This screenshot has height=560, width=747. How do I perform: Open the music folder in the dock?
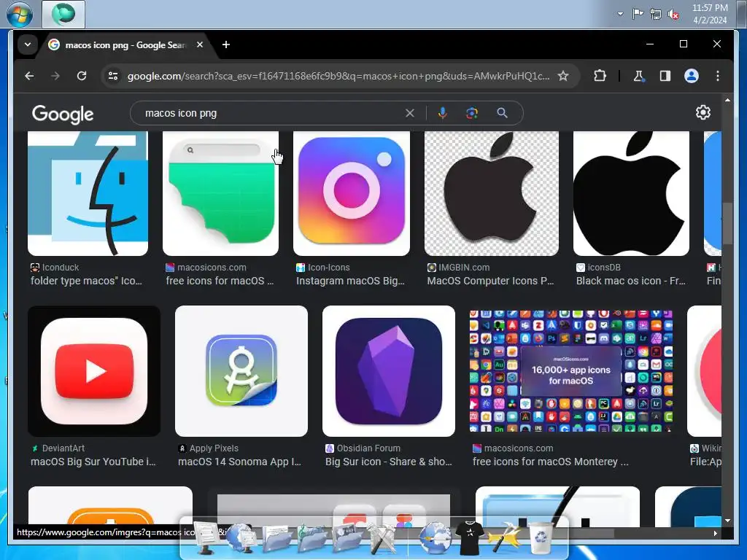pos(312,539)
